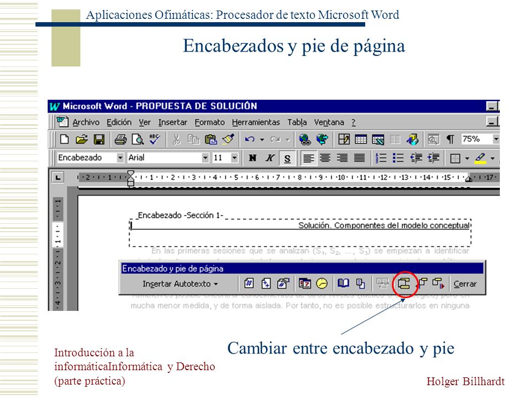Screen dimensions: 532x399
Task: Open the Archivo menu
Action: click(86, 122)
